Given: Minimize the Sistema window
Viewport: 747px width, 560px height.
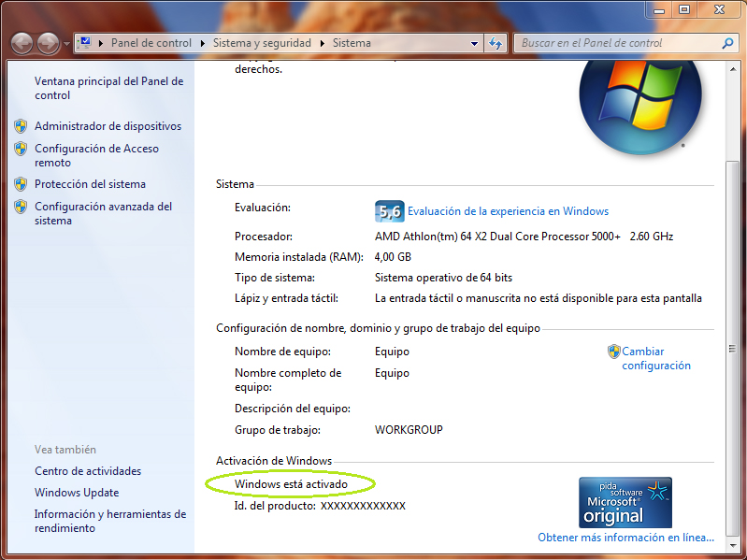Looking at the screenshot, I should pyautogui.click(x=659, y=9).
